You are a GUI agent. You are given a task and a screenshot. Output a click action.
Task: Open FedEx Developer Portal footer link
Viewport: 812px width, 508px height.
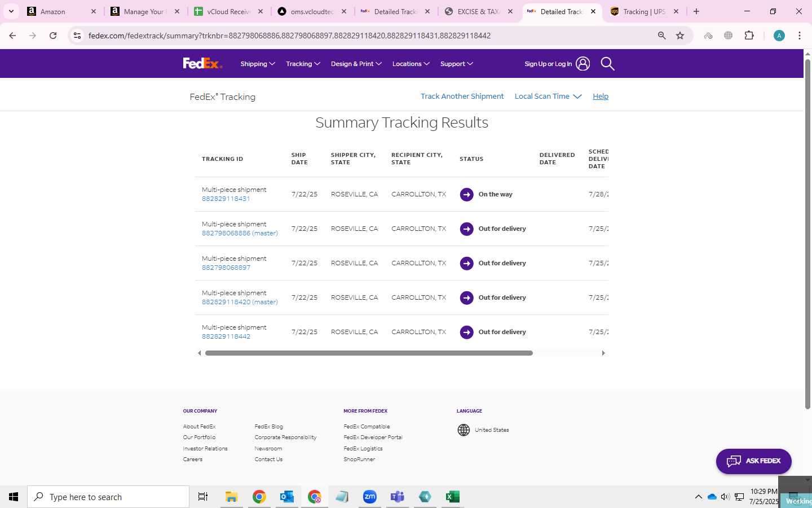(x=373, y=437)
